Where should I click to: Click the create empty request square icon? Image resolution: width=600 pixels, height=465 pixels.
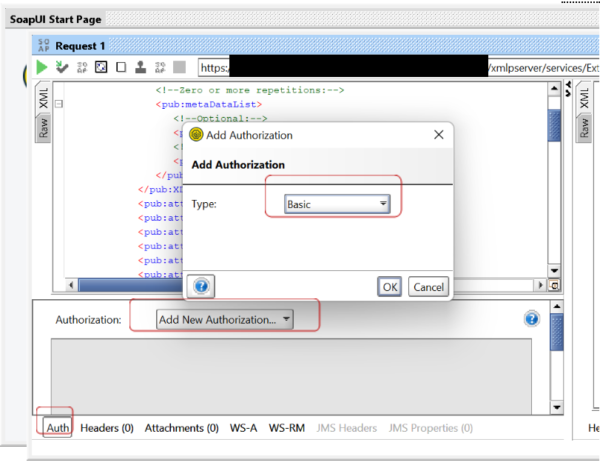tap(121, 67)
